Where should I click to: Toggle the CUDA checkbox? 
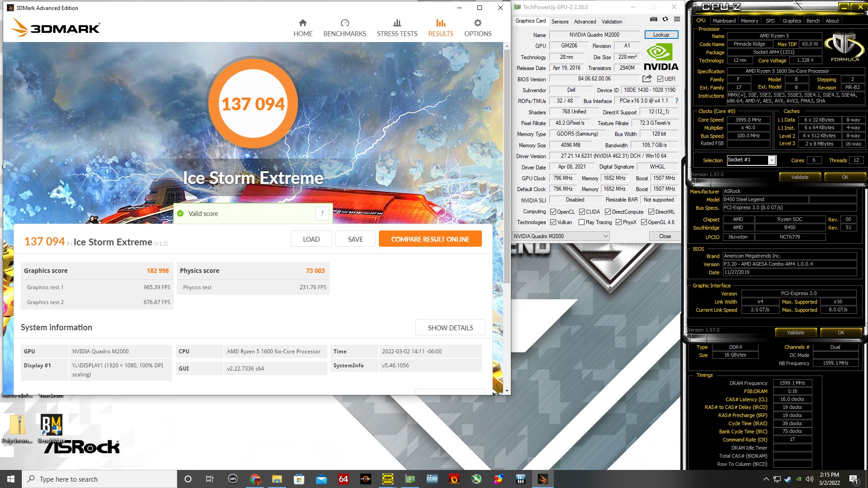click(x=582, y=211)
